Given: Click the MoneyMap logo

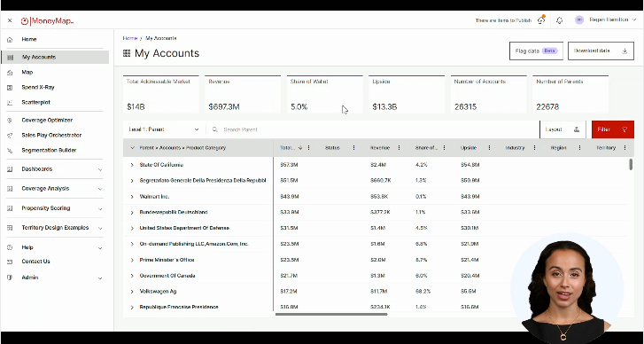Looking at the screenshot, I should pyautogui.click(x=47, y=21).
